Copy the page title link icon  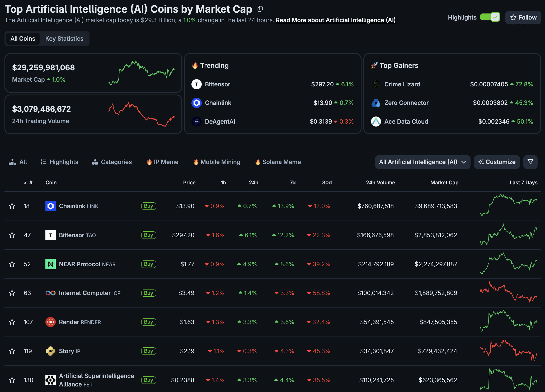click(x=260, y=9)
